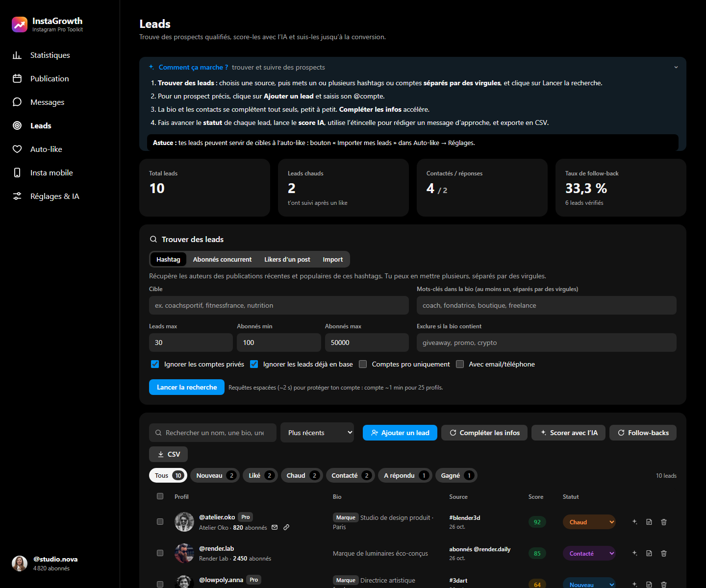Open notes for @render.lab lead
Image resolution: width=706 pixels, height=588 pixels.
[649, 553]
